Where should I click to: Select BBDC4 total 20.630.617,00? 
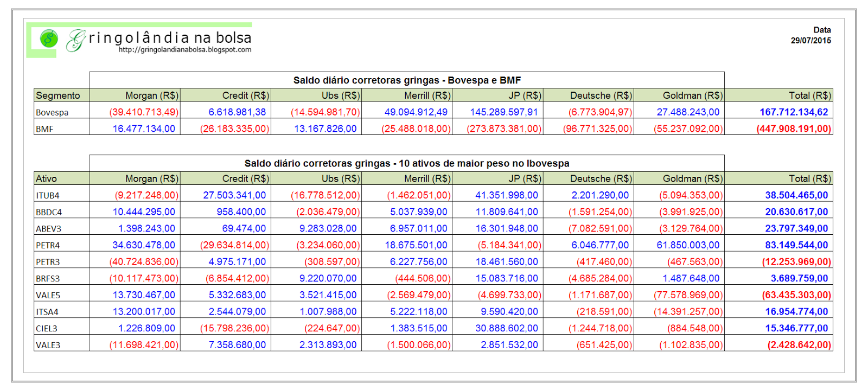tap(796, 212)
